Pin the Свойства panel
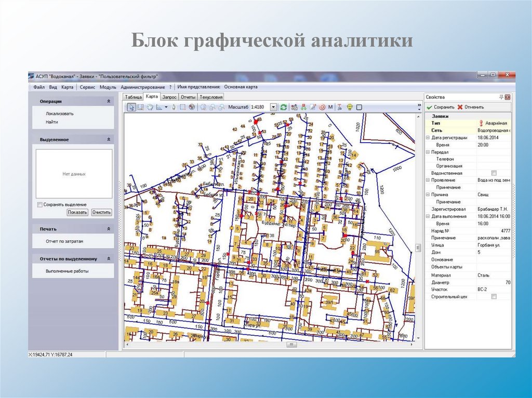Viewport: 532px width, 398px height. tap(501, 98)
